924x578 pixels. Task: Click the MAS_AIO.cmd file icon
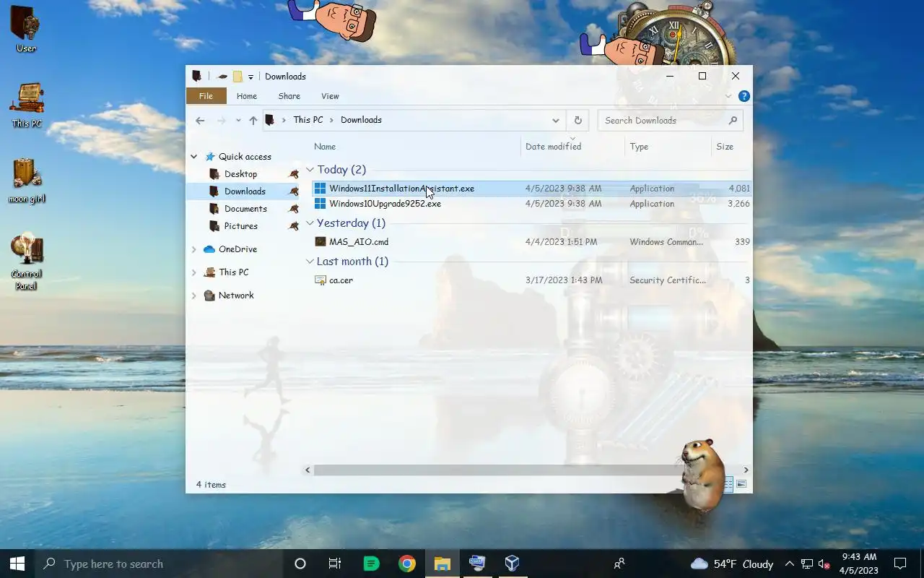[x=321, y=242]
